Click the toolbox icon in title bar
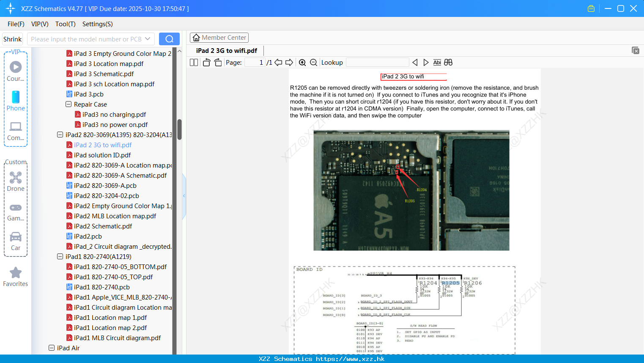The height and width of the screenshot is (363, 644). [x=591, y=8]
